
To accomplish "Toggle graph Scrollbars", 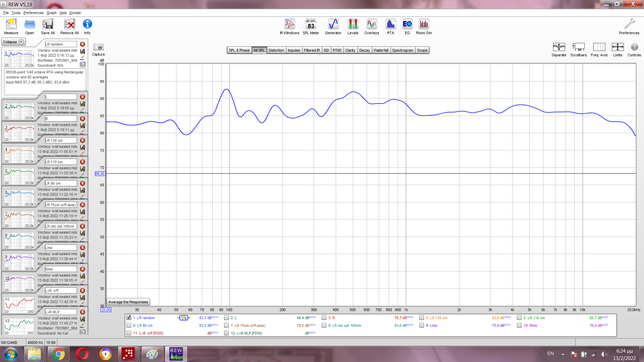I will (578, 49).
